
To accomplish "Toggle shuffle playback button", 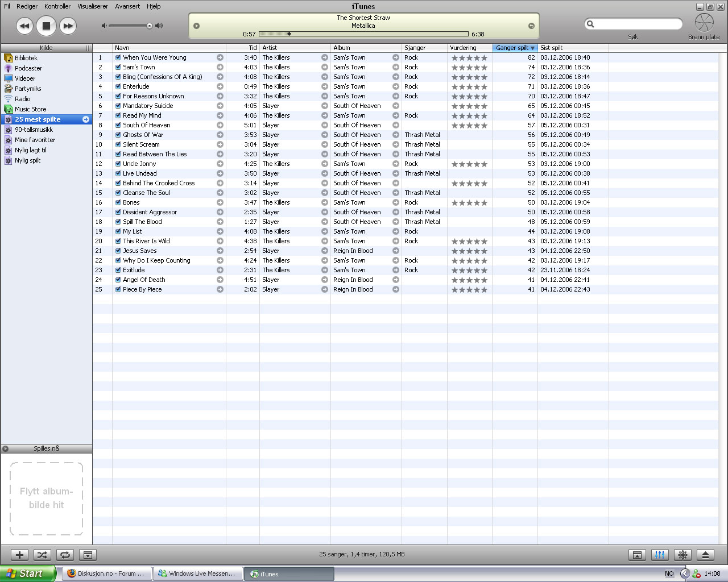I will 43,555.
